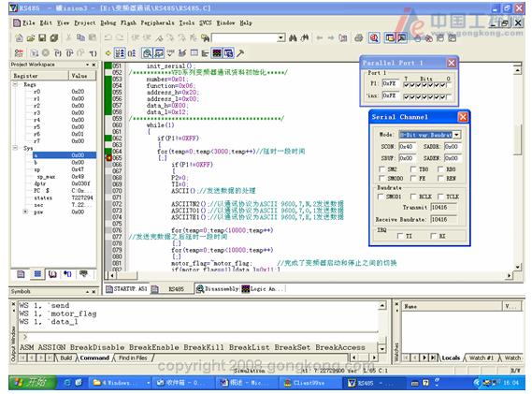Viewport: 532px width, 394px height.
Task: Toggle the RCLK checkbox
Action: tap(413, 197)
